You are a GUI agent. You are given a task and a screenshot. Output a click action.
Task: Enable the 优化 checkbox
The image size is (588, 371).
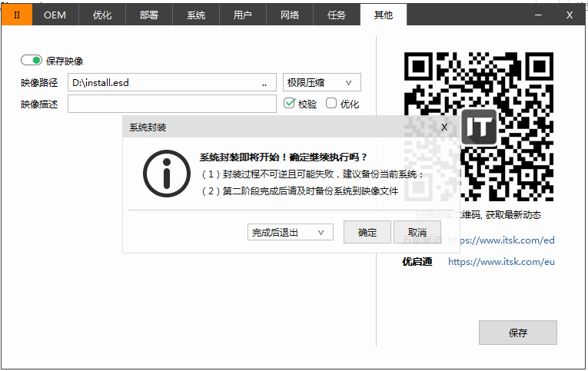coord(331,103)
